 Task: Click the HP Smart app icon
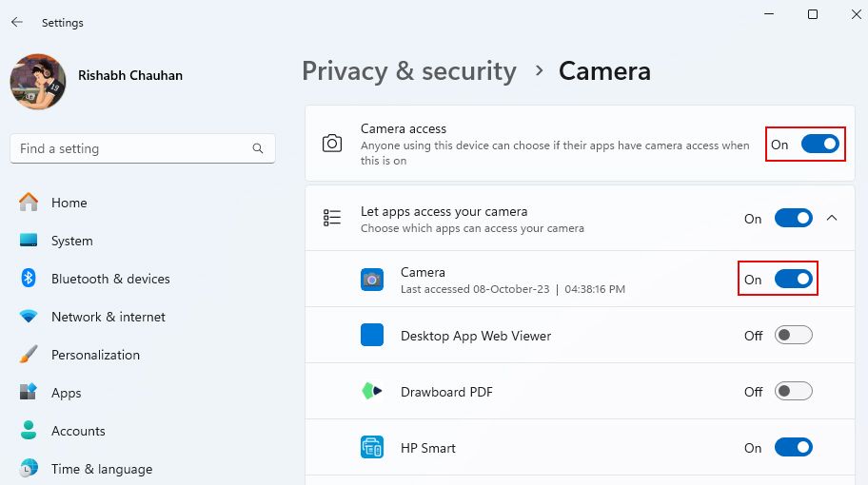click(x=372, y=447)
